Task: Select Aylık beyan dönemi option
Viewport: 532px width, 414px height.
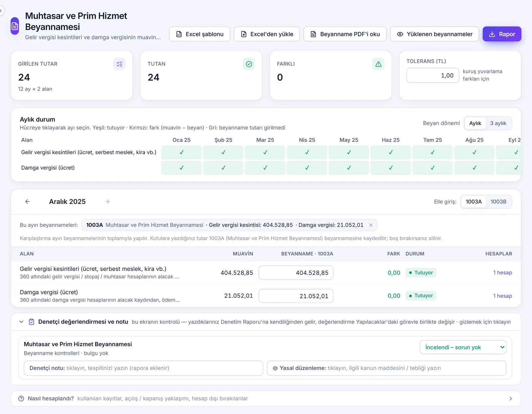Action: (475, 123)
